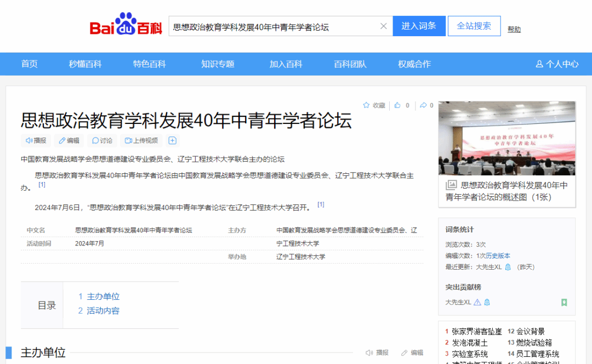Open the forum overview image thumbnail
592x364 pixels.
pyautogui.click(x=506, y=138)
